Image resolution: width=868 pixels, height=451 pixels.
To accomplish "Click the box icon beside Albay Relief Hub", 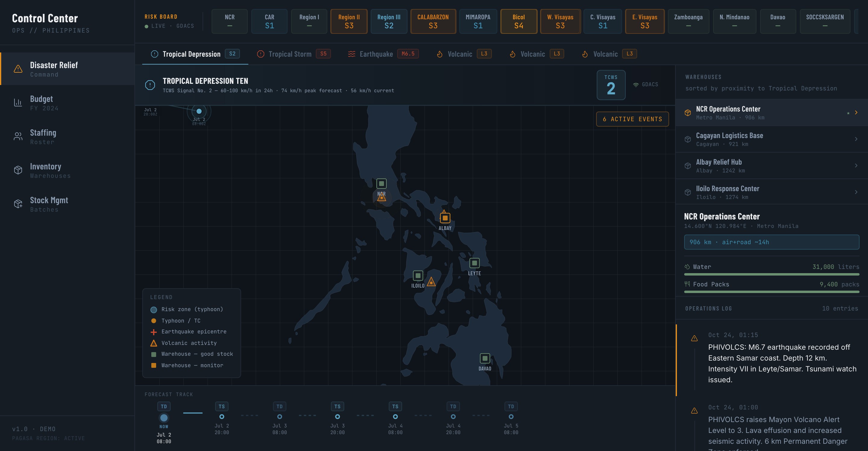I will click(x=688, y=166).
